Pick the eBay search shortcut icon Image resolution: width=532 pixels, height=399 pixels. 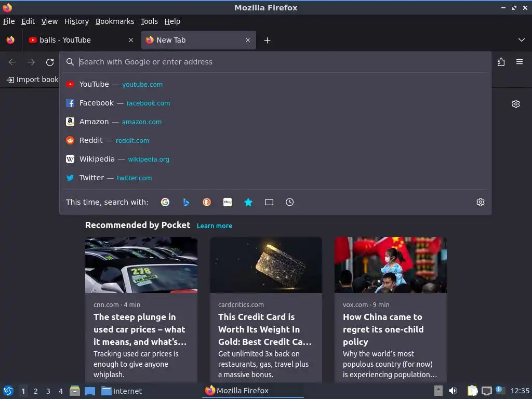pos(228,202)
